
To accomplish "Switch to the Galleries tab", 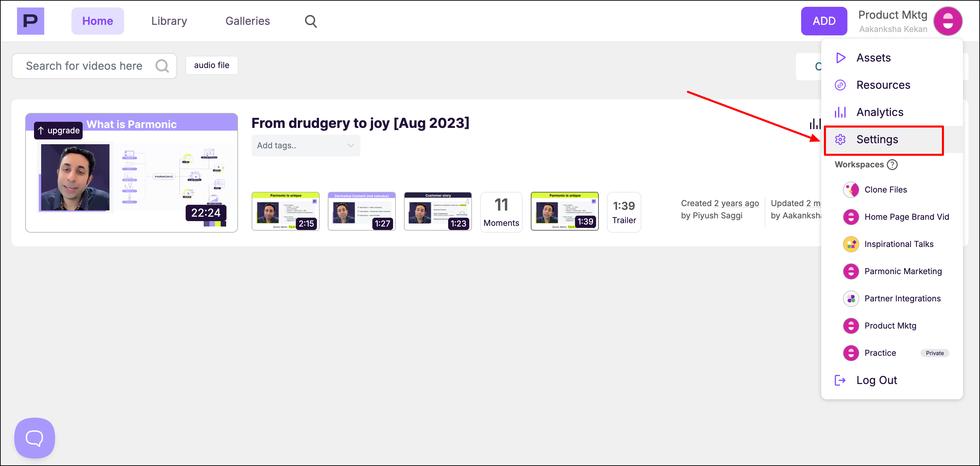I will click(247, 21).
